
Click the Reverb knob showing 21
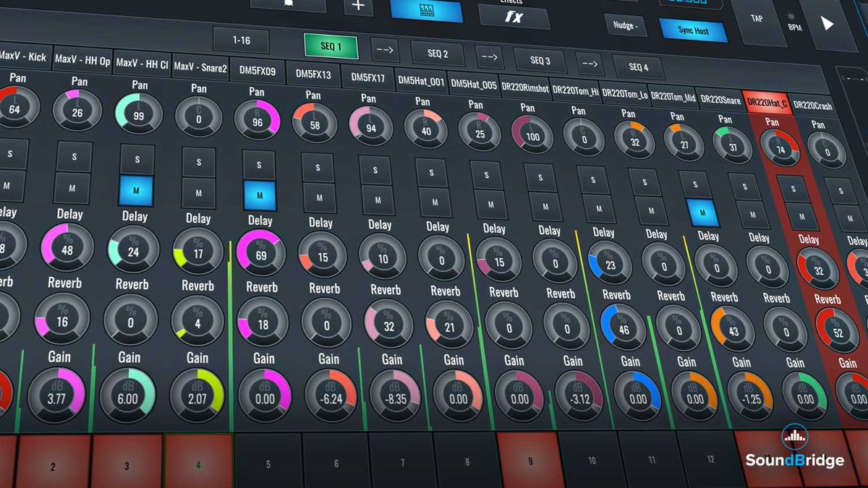(x=448, y=325)
